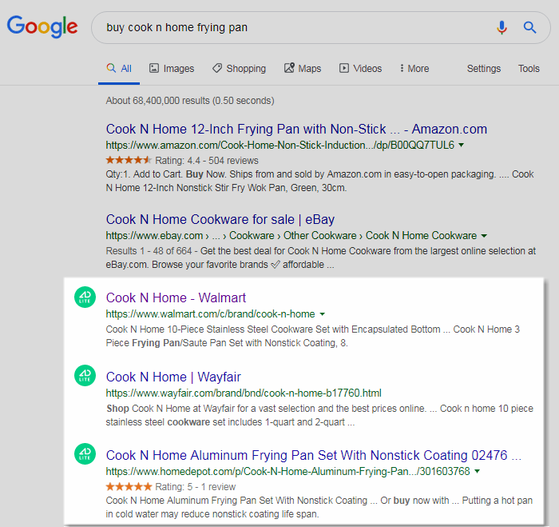Screen dimensions: 559x527
Task: Click the green AD Lite icon beside Home Depot result
Action: click(85, 454)
